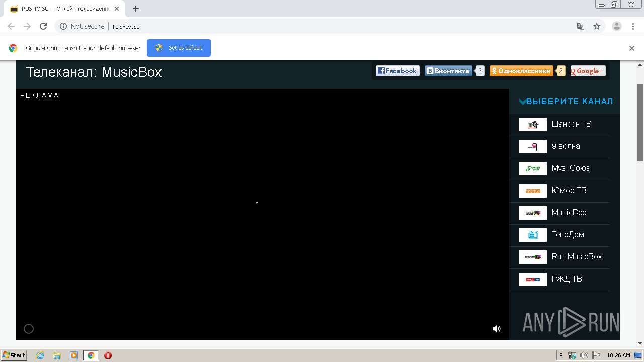Click the network tray icon

(x=572, y=355)
